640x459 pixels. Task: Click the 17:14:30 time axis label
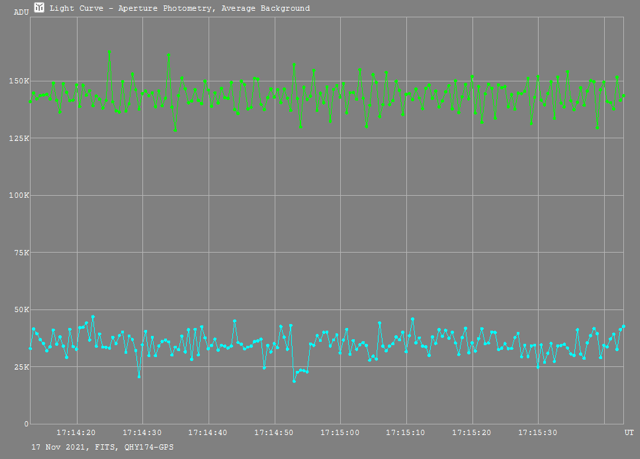[x=142, y=432]
